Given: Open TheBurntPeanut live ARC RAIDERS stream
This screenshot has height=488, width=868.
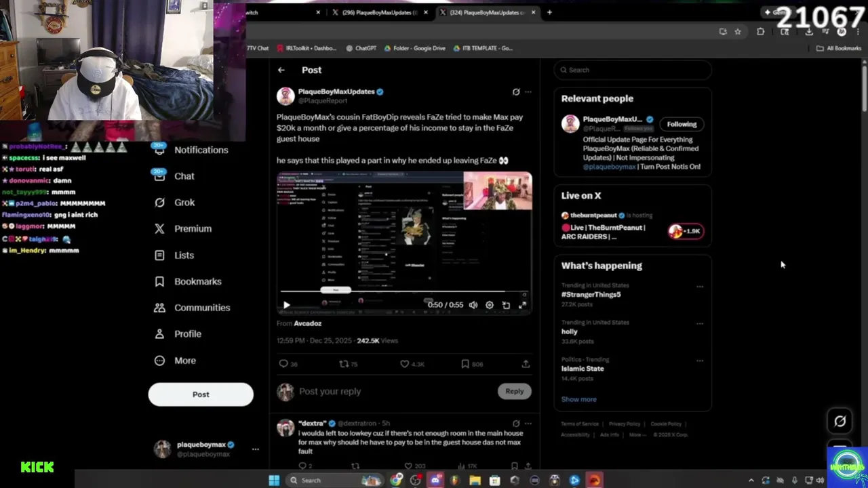Looking at the screenshot, I should pos(604,232).
